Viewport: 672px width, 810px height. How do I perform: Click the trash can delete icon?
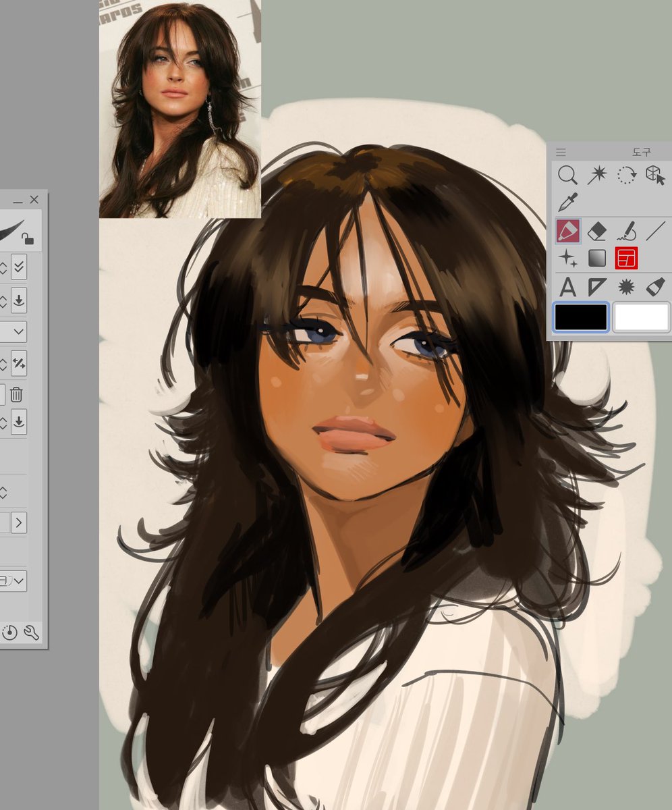17,395
